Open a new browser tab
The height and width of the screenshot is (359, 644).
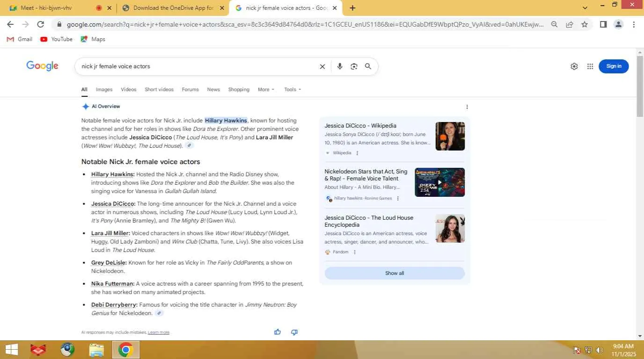352,8
